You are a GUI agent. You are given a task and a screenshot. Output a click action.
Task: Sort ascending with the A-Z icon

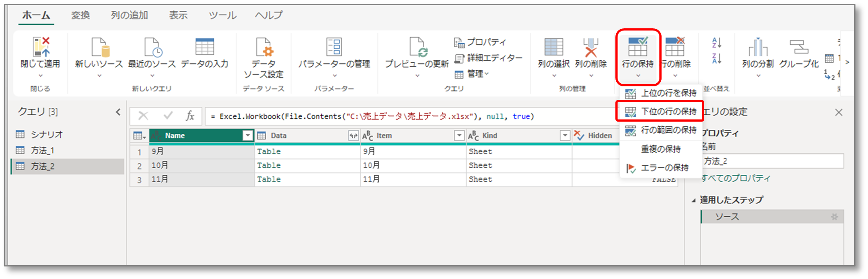coord(716,42)
